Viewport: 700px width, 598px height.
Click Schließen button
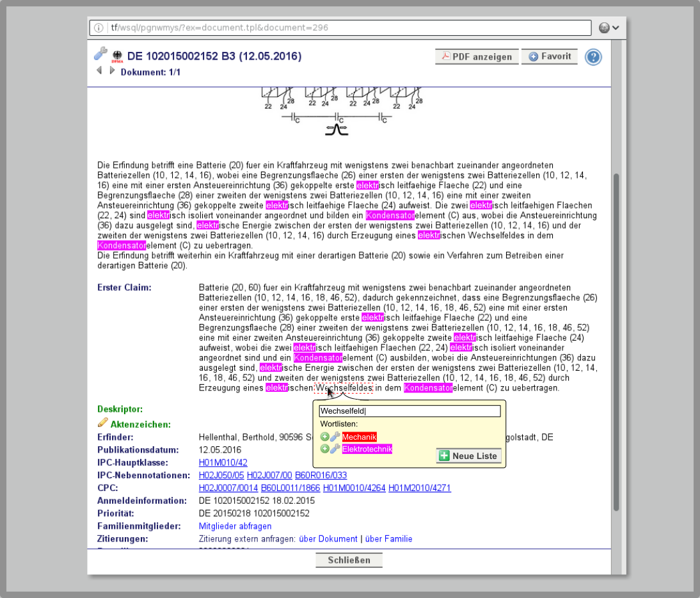coord(349,560)
